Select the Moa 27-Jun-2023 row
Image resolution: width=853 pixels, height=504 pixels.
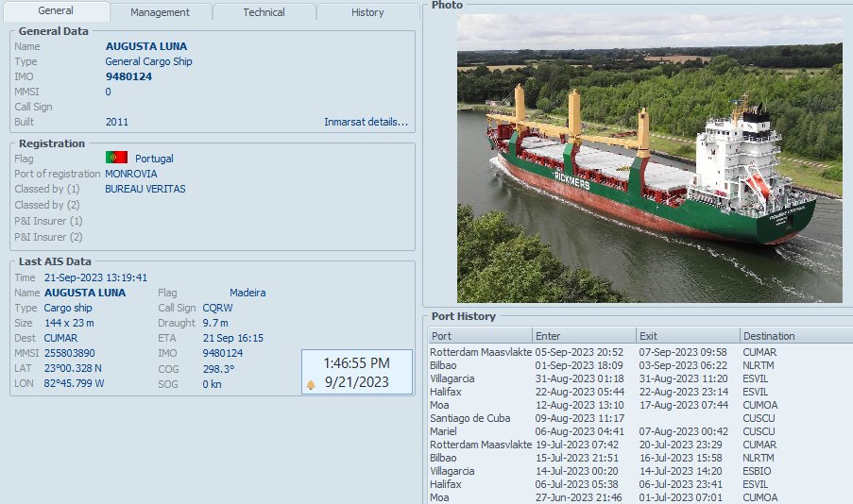click(x=640, y=497)
